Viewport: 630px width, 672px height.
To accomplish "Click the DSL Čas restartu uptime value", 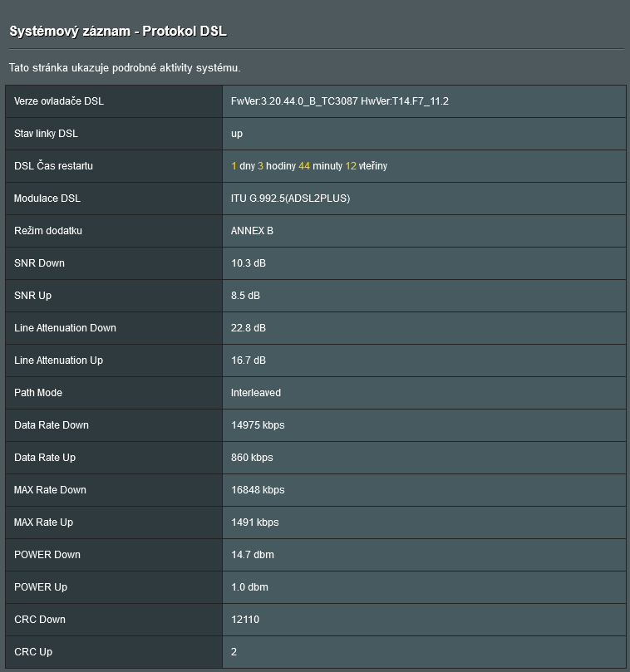I will (x=308, y=166).
